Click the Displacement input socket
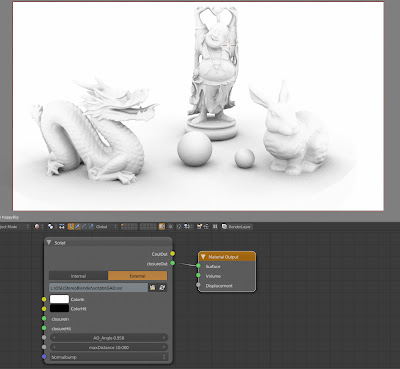The width and height of the screenshot is (400, 369). pos(198,285)
